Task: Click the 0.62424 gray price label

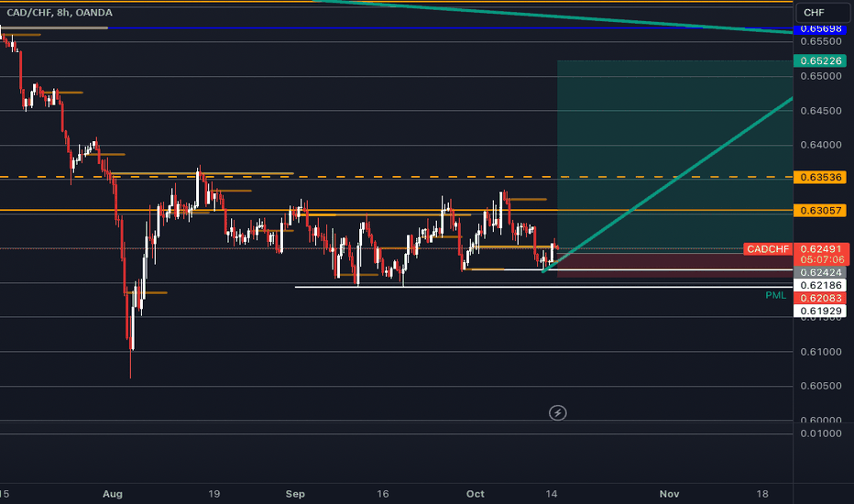Action: tap(820, 272)
